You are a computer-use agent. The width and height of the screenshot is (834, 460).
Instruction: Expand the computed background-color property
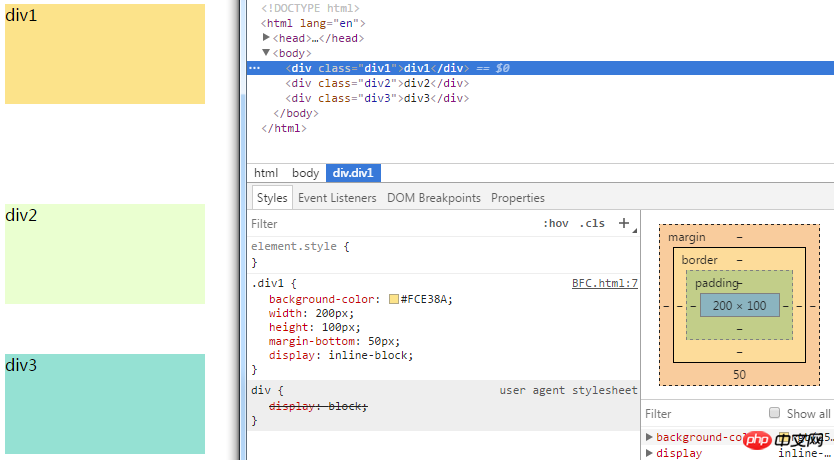pyautogui.click(x=650, y=438)
